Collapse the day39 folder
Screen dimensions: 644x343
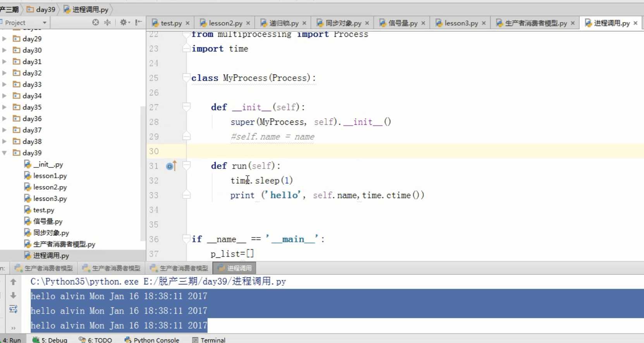[5, 153]
